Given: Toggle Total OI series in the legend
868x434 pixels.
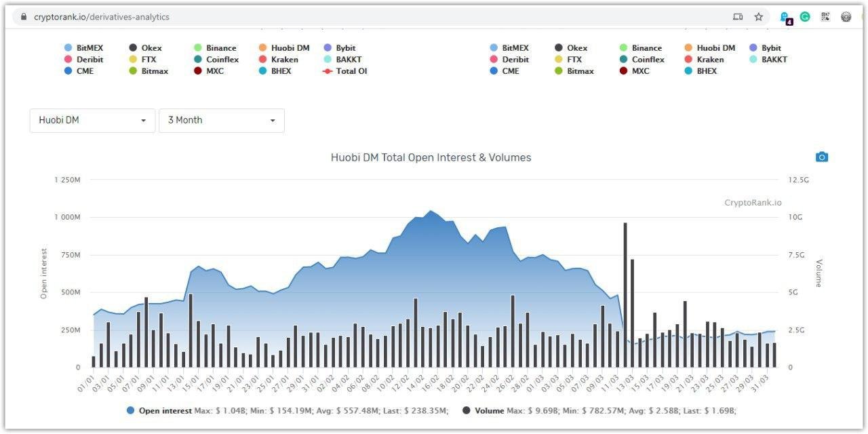Looking at the screenshot, I should [345, 71].
